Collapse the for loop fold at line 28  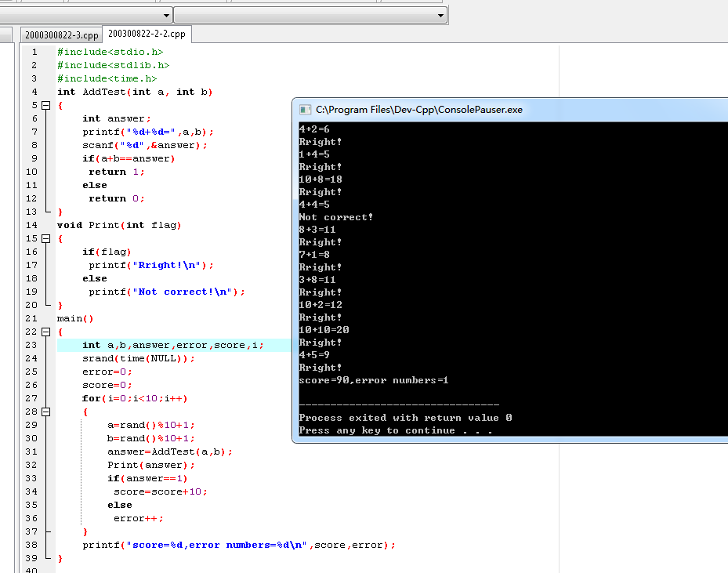[x=46, y=412]
